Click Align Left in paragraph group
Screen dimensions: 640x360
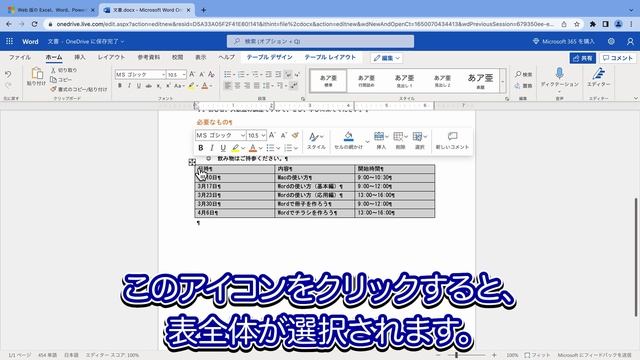click(228, 86)
